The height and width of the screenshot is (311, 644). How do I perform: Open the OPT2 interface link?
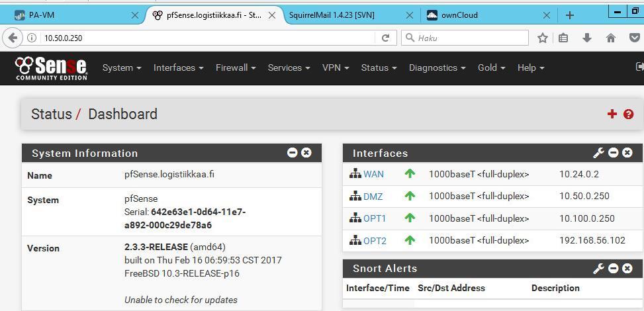(x=375, y=240)
